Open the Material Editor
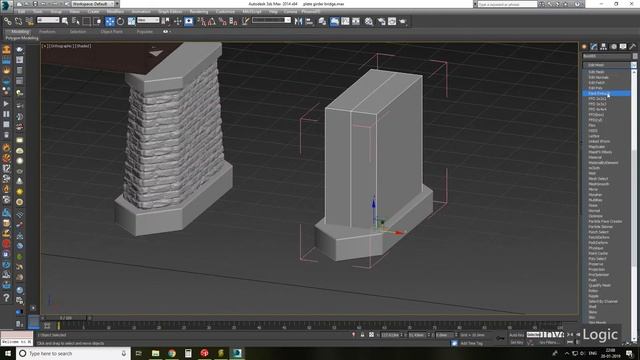This screenshot has height=360, width=640. [x=369, y=21]
